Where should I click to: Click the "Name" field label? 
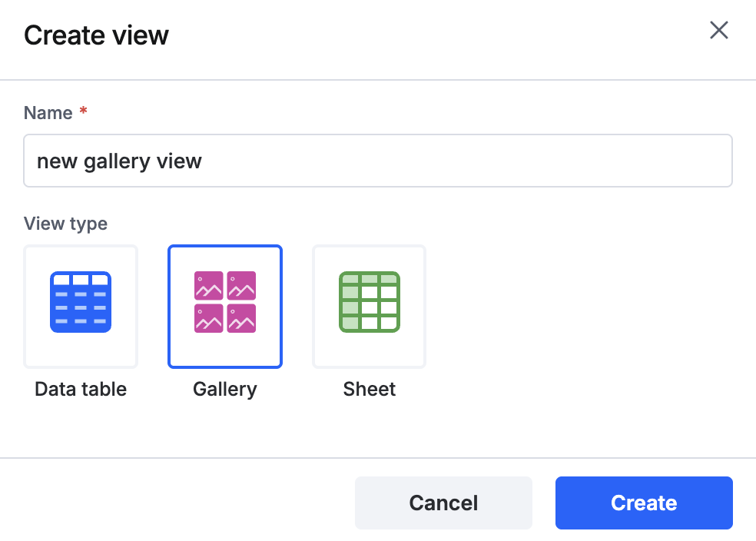48,113
